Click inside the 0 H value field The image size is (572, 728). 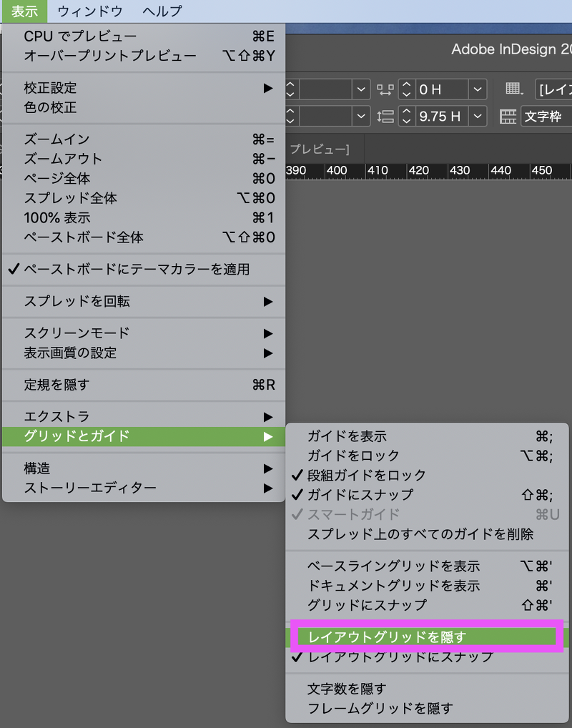coord(440,89)
